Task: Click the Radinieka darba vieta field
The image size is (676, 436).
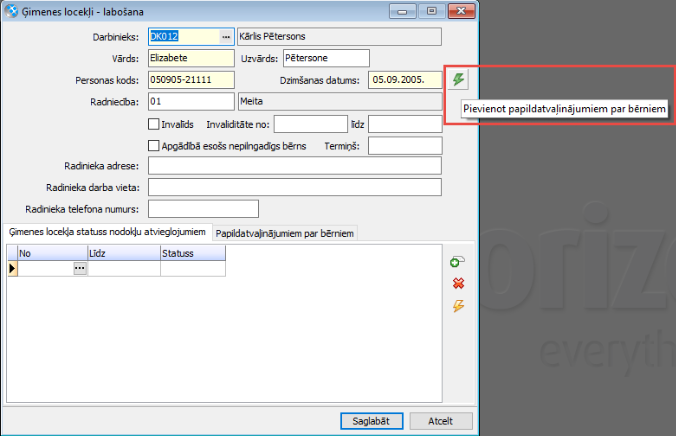Action: point(295,187)
